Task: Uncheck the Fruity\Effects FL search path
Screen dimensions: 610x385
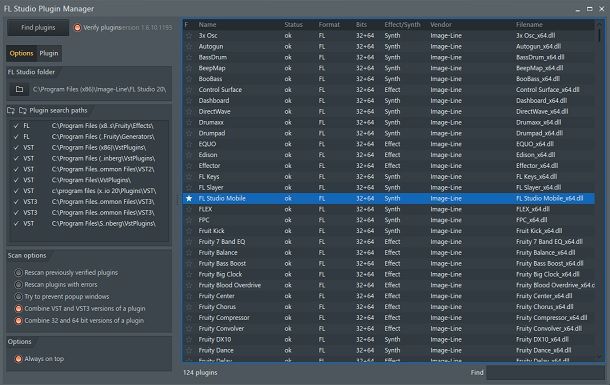Action: [x=16, y=126]
